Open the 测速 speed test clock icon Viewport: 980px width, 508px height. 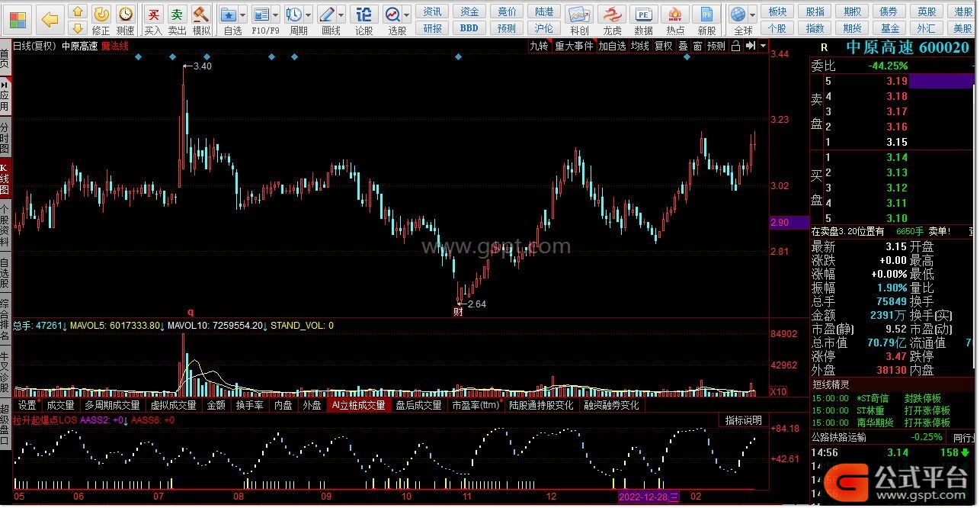click(125, 14)
